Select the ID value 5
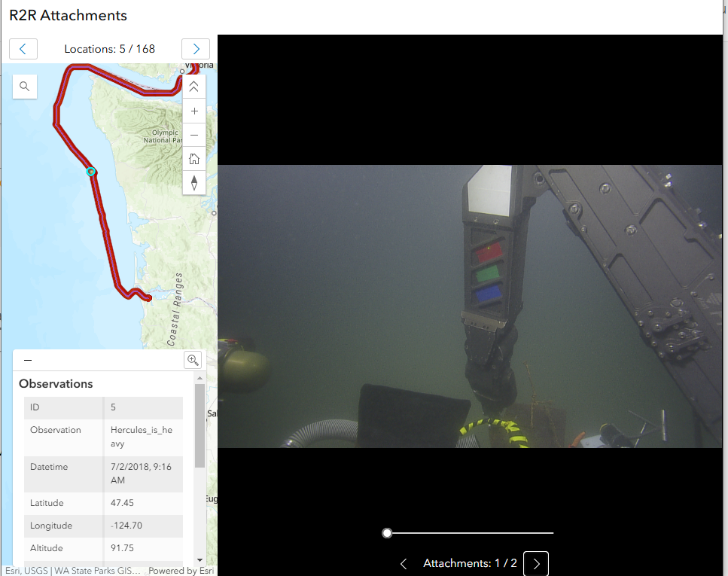 click(x=113, y=407)
